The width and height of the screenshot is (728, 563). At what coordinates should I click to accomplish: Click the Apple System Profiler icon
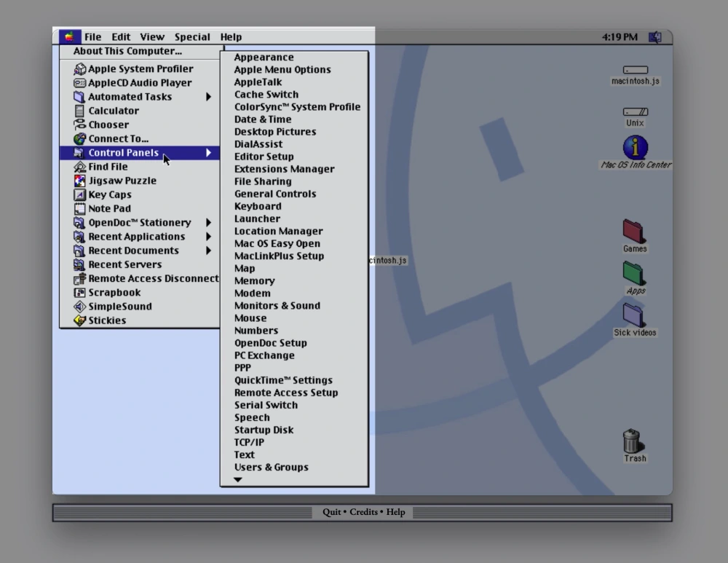[x=80, y=68]
